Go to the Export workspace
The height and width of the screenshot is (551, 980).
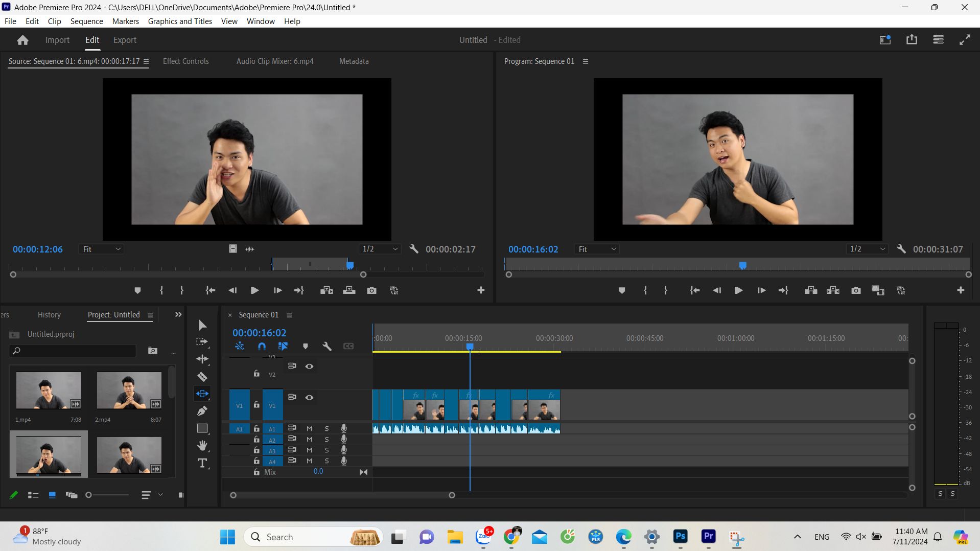[x=125, y=40]
